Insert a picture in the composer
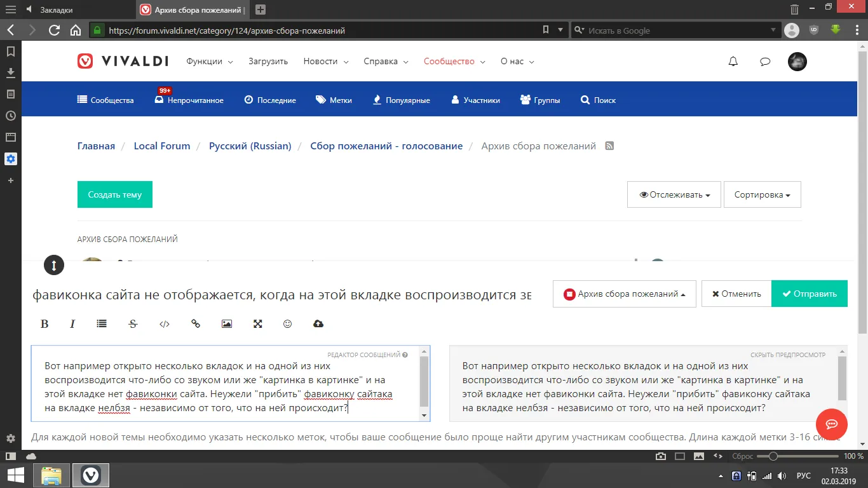Image resolution: width=868 pixels, height=488 pixels. click(227, 324)
